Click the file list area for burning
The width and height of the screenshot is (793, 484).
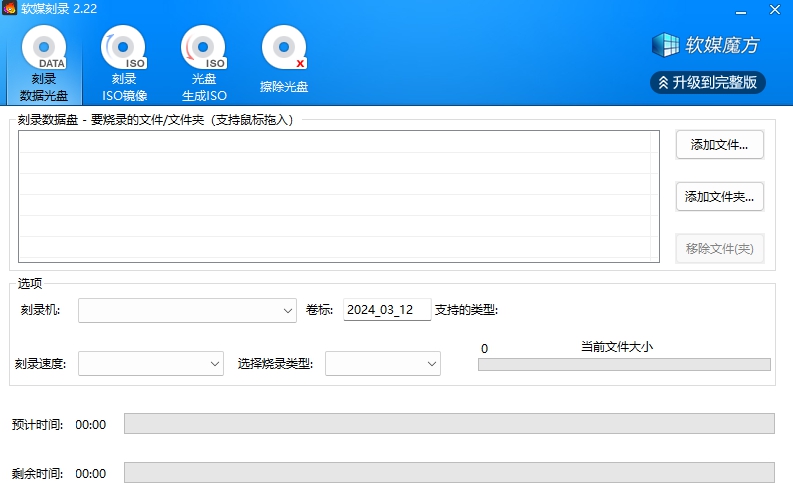click(339, 196)
